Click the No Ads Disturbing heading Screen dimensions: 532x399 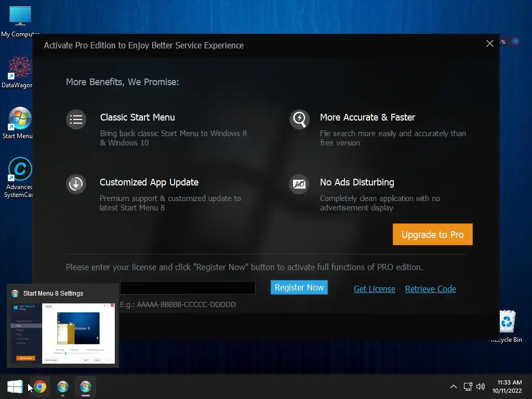point(357,182)
